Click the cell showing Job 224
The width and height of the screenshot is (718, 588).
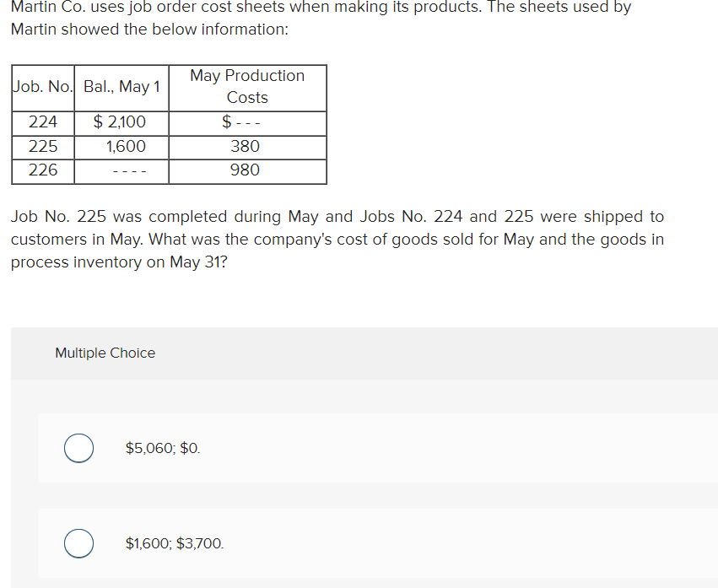click(x=42, y=122)
